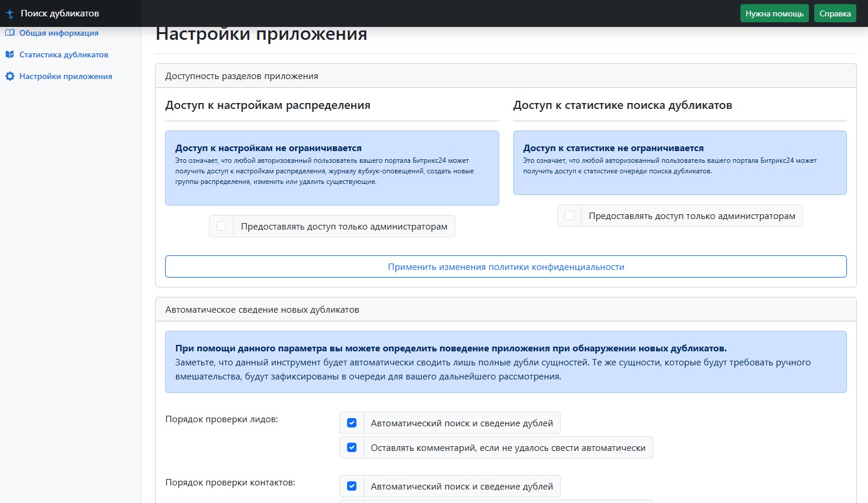Select Настройки приложения sidebar link

(66, 76)
